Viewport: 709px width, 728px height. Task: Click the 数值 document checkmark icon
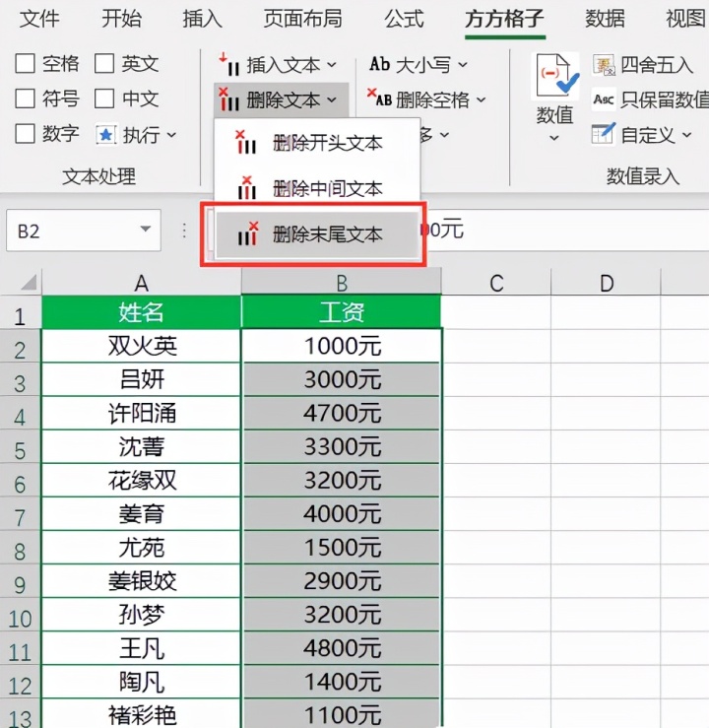556,76
